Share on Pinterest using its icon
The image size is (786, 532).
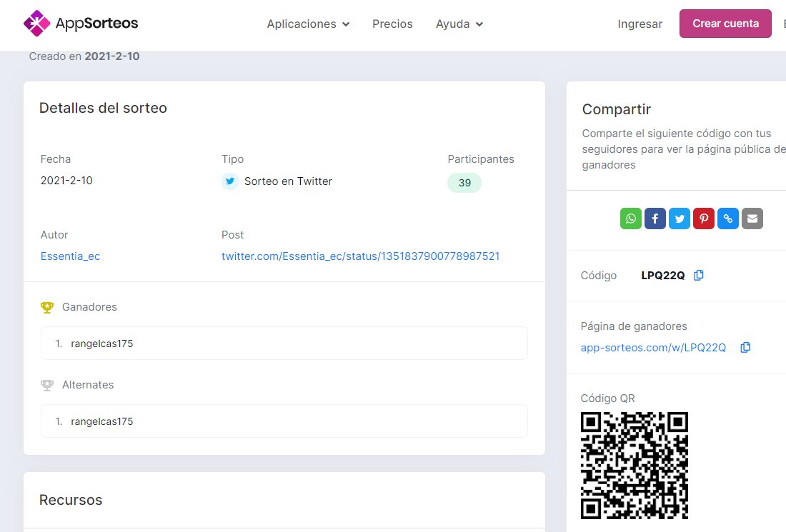click(x=704, y=219)
